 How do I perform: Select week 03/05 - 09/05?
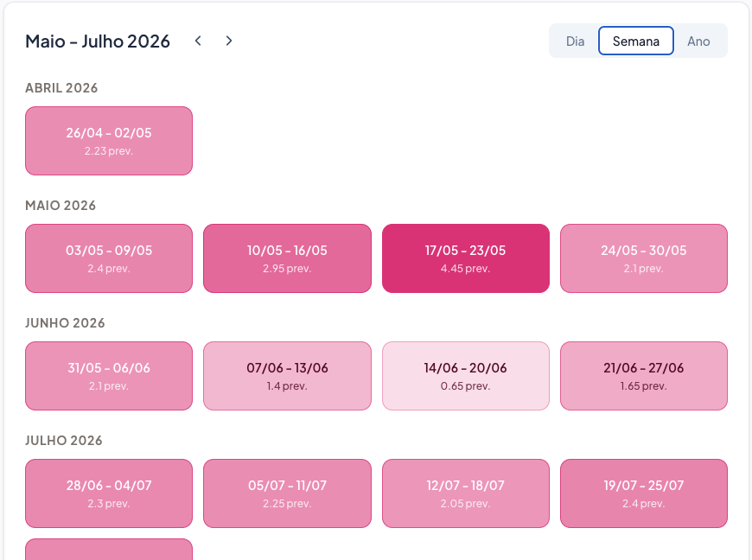pyautogui.click(x=109, y=258)
